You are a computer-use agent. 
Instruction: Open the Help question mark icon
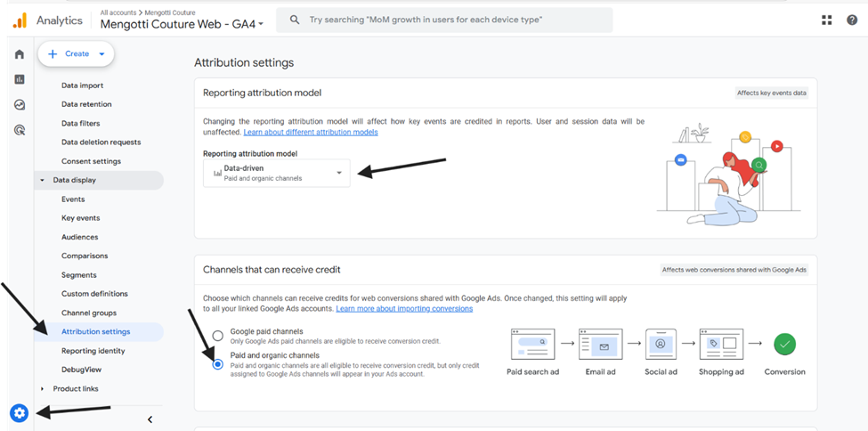click(852, 20)
